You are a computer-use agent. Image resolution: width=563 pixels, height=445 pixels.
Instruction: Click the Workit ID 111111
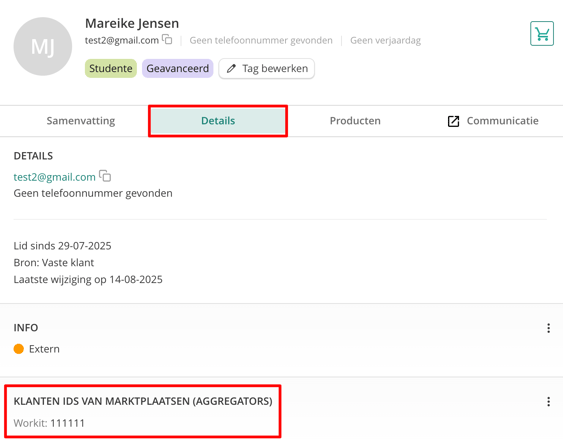[x=67, y=423]
